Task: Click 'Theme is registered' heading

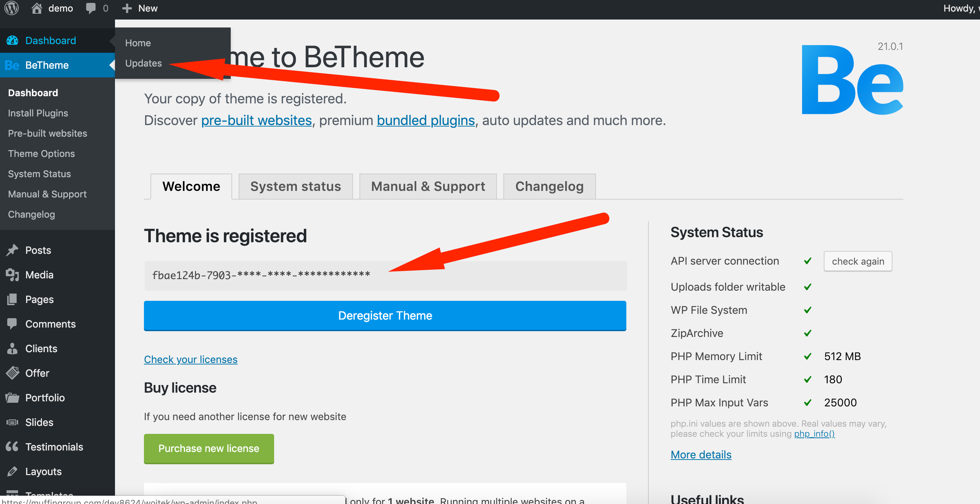Action: [x=225, y=236]
